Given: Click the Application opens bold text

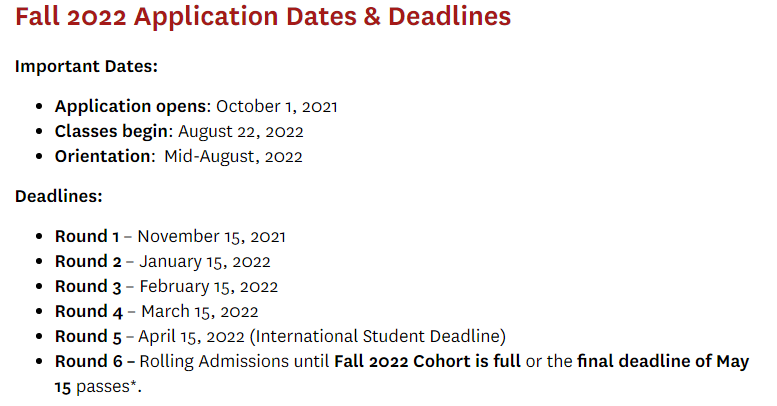Looking at the screenshot, I should point(131,107).
